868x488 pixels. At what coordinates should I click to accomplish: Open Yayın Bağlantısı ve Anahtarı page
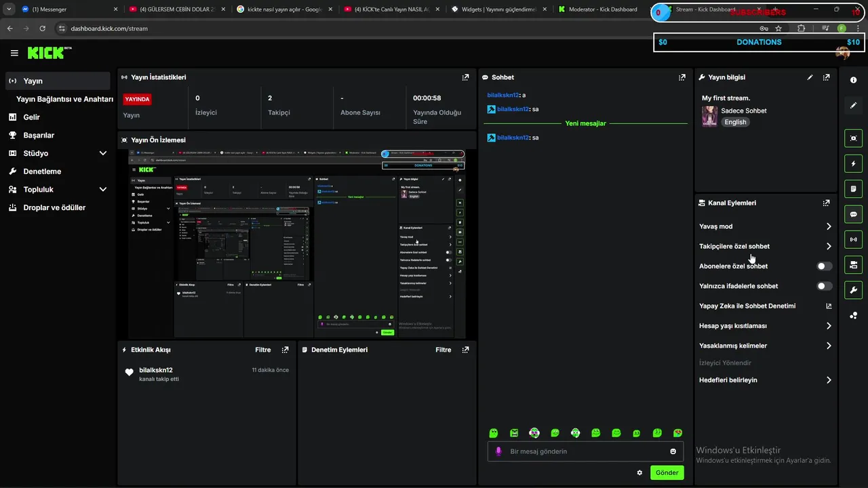pos(64,99)
